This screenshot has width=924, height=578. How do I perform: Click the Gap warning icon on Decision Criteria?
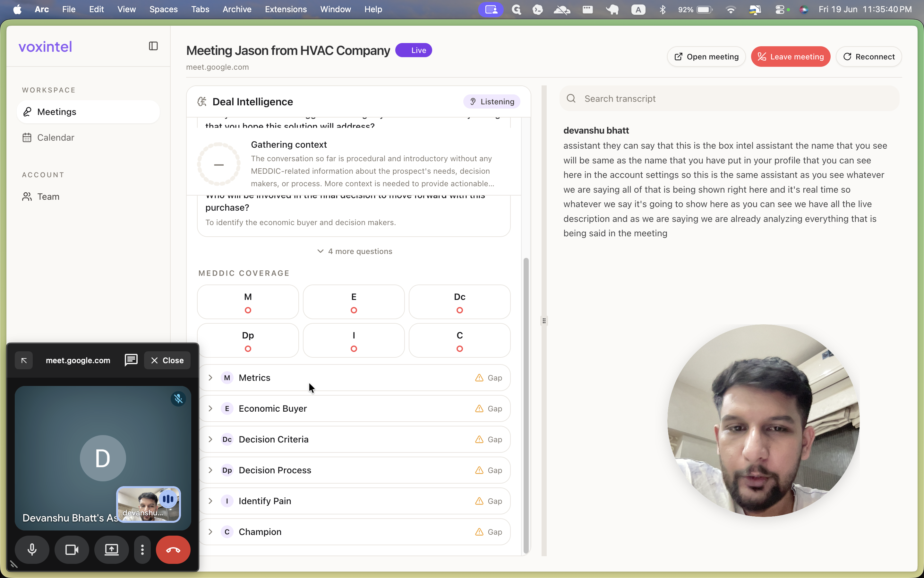pos(479,440)
